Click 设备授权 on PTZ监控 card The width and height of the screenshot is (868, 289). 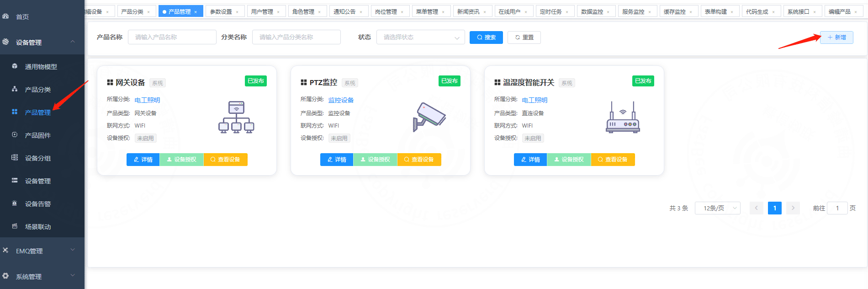tap(375, 160)
